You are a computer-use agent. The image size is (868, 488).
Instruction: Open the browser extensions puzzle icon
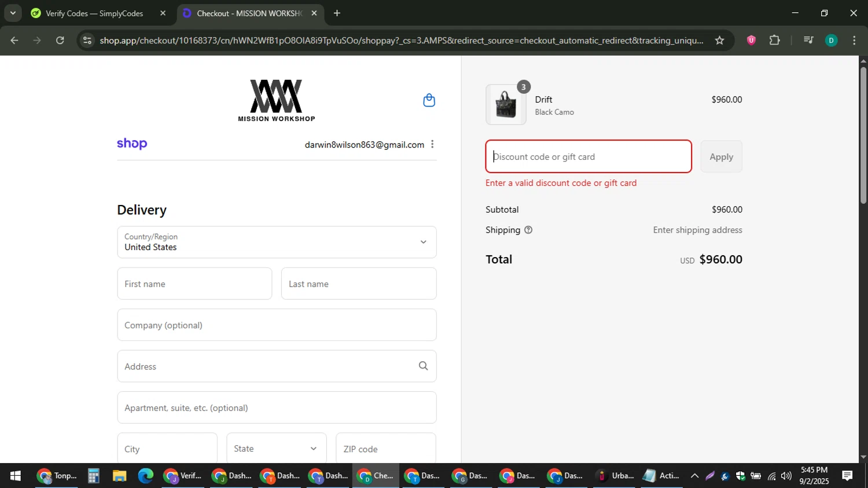click(x=775, y=40)
